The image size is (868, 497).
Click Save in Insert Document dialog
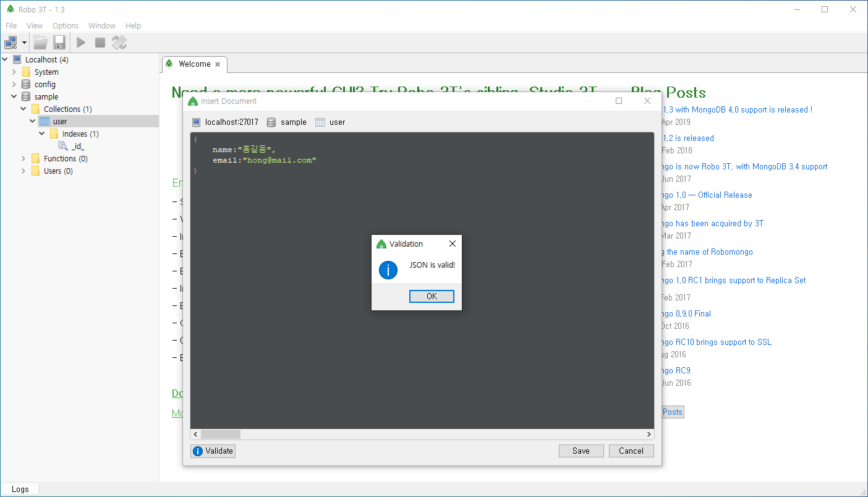(581, 451)
